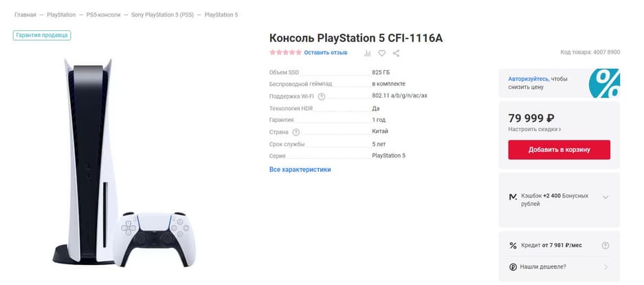This screenshot has width=644, height=285.
Task: Click the star rating
Action: 285,53
